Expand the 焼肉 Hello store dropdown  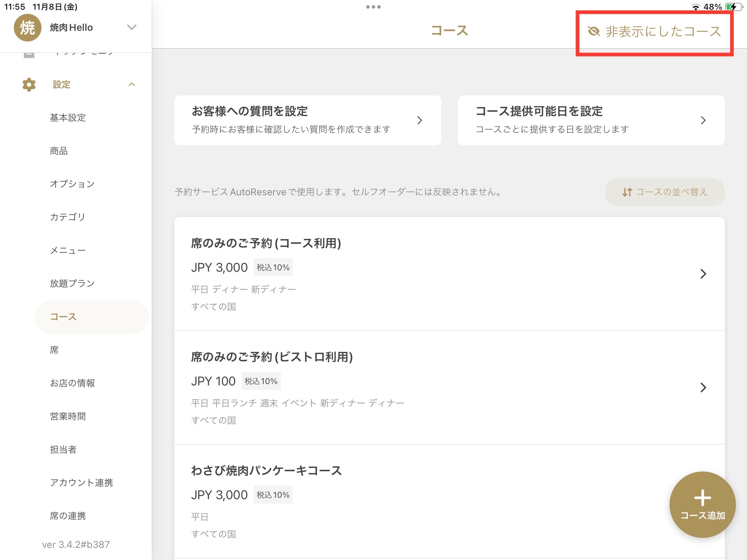click(131, 27)
